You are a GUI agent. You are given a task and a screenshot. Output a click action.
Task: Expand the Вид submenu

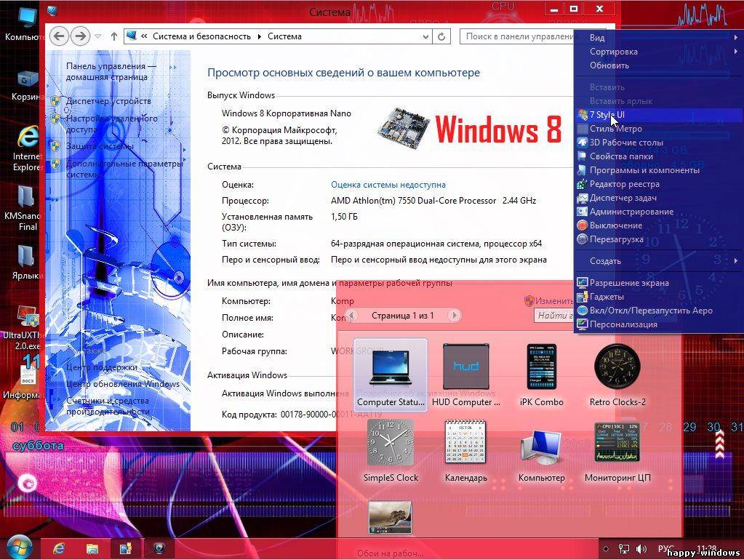pos(659,38)
